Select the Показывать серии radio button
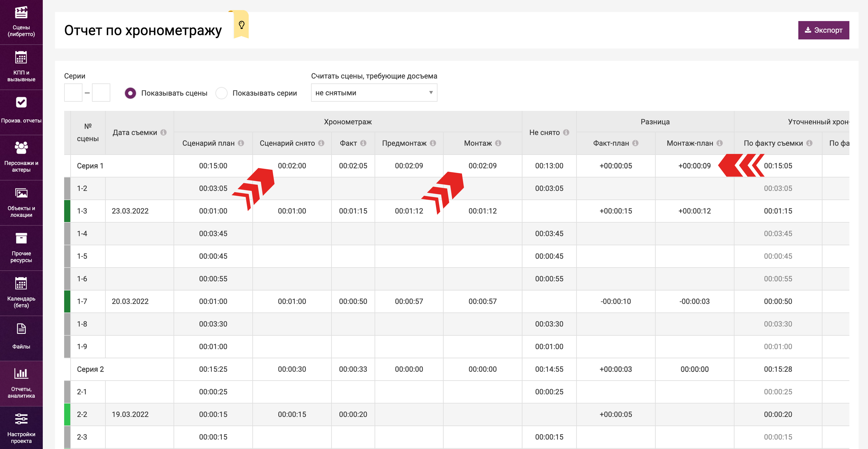 point(222,93)
